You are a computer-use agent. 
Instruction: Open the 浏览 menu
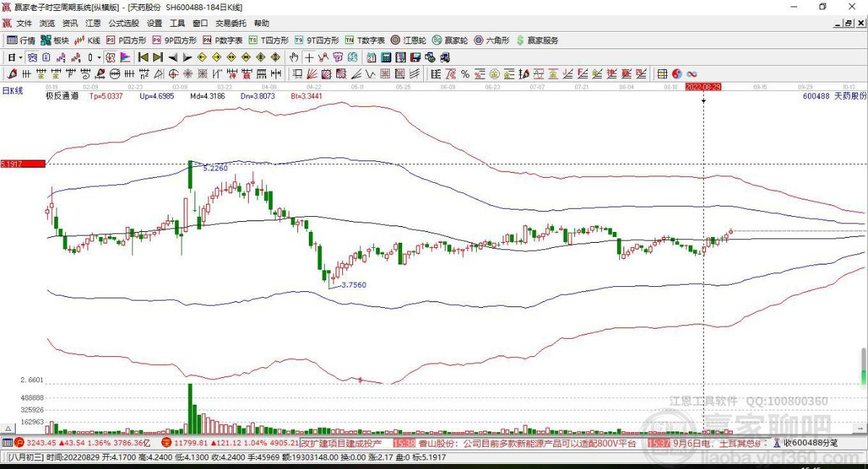point(47,24)
